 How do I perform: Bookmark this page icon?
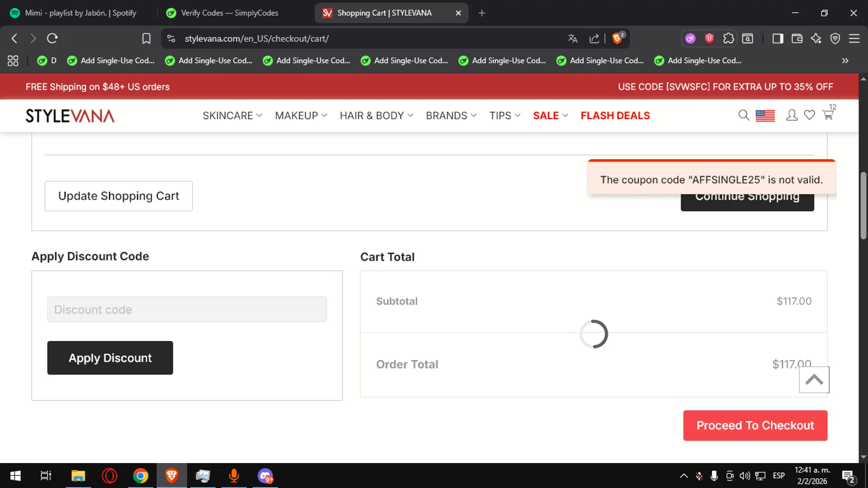click(x=146, y=38)
